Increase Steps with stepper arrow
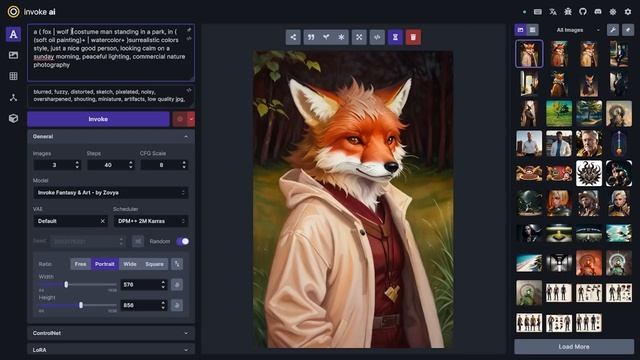The height and width of the screenshot is (360, 640). point(131,162)
